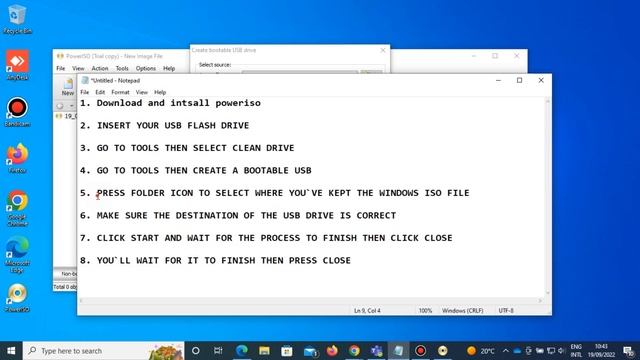Click 'UTF-8' encoding in status bar
Screen dimensions: 640x360
point(506,311)
